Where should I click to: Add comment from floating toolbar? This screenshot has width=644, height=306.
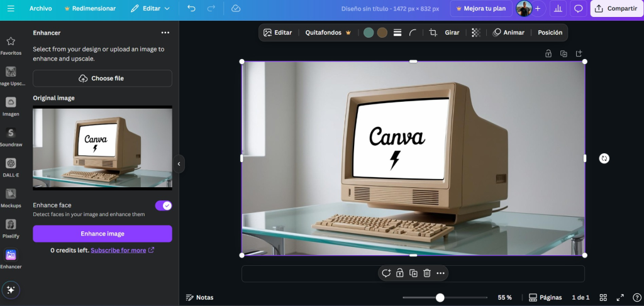[386, 273]
